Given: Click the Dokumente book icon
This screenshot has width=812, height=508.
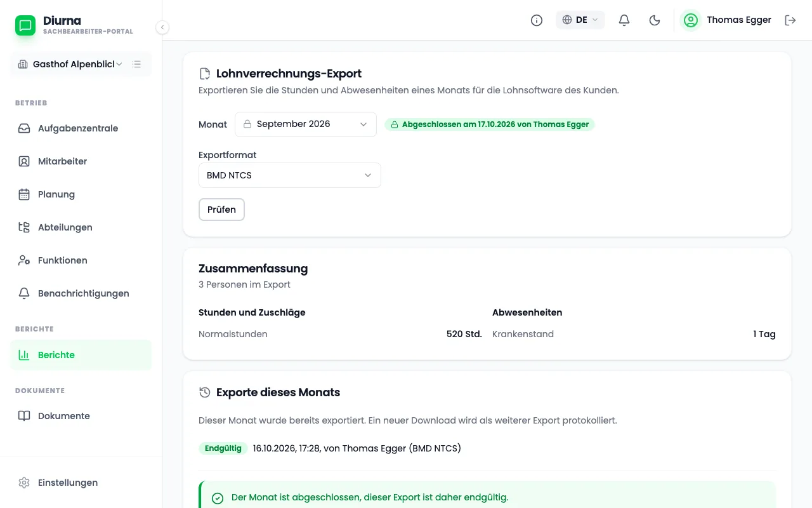Looking at the screenshot, I should tap(24, 416).
